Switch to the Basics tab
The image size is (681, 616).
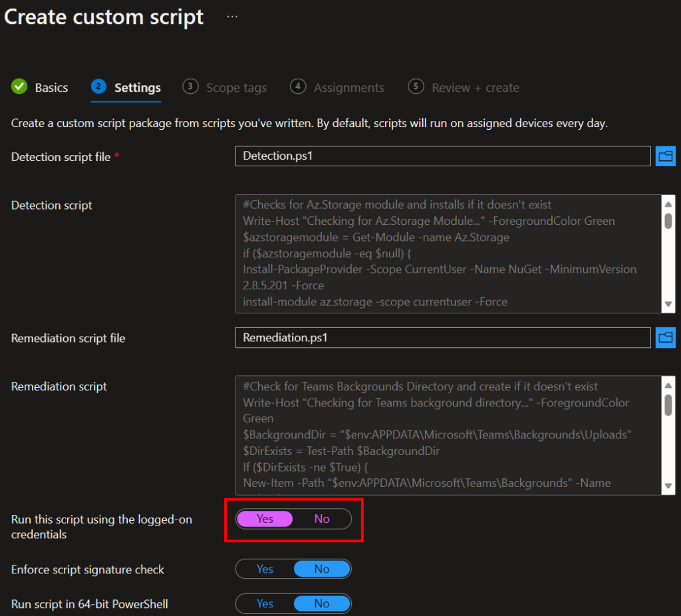click(51, 88)
